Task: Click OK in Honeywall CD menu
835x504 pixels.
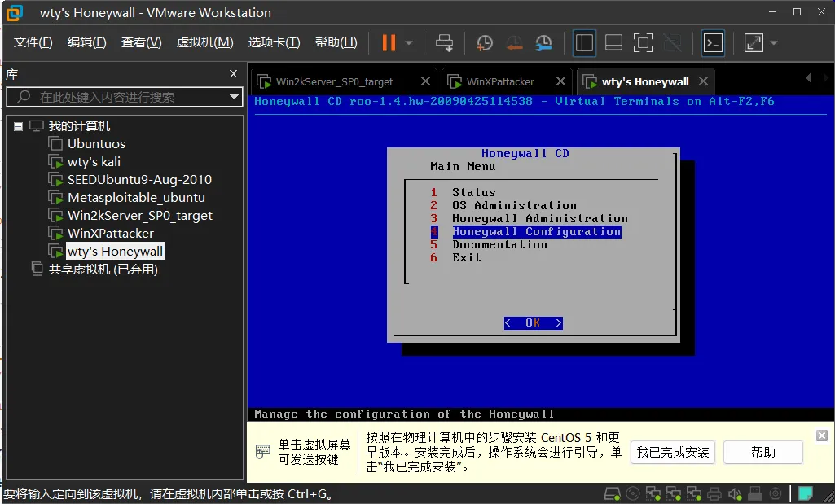Action: tap(533, 323)
